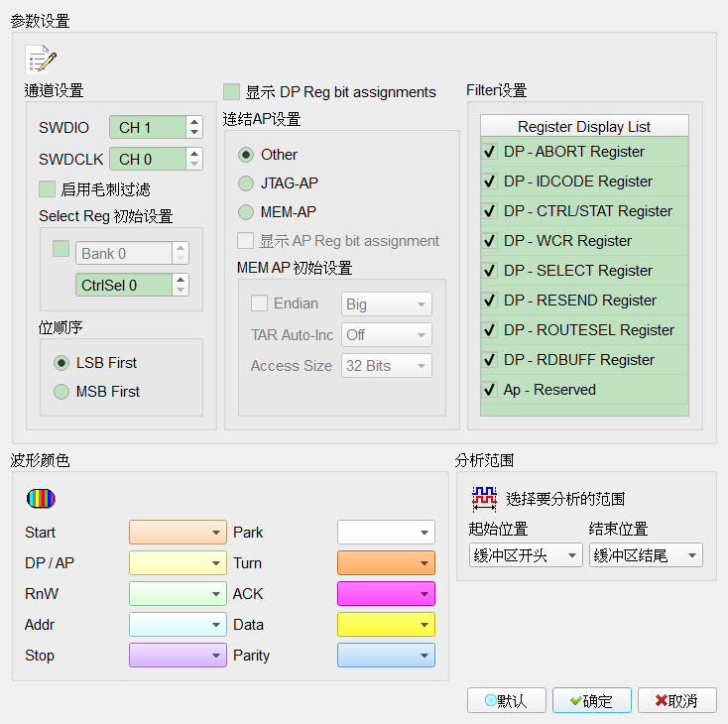Image resolution: width=728 pixels, height=724 pixels.
Task: Decrease CtrlSel value with down arrow
Action: [181, 290]
